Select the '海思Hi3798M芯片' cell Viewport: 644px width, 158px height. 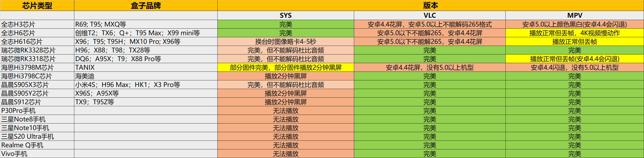37,67
